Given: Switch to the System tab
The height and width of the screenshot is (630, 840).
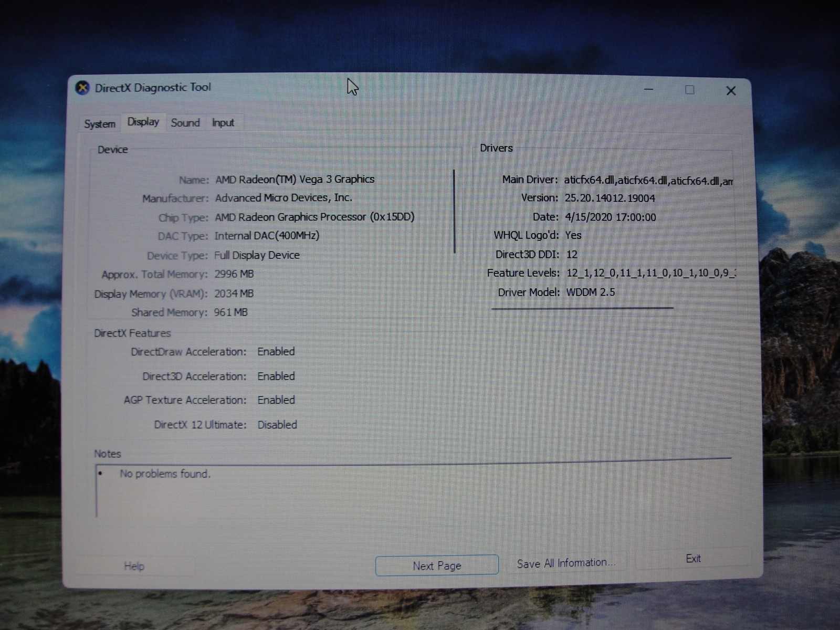Looking at the screenshot, I should point(100,124).
